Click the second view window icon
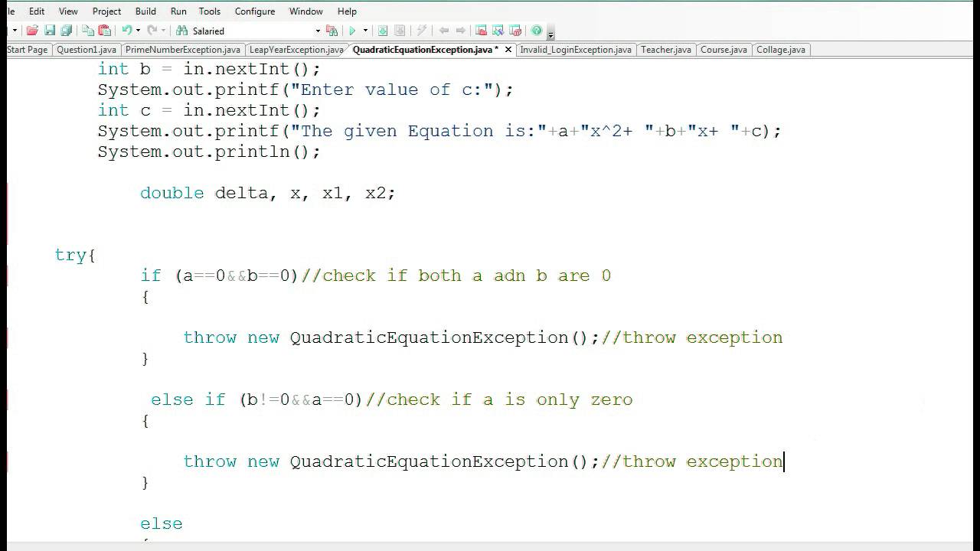The width and height of the screenshot is (980, 551). pos(498,31)
